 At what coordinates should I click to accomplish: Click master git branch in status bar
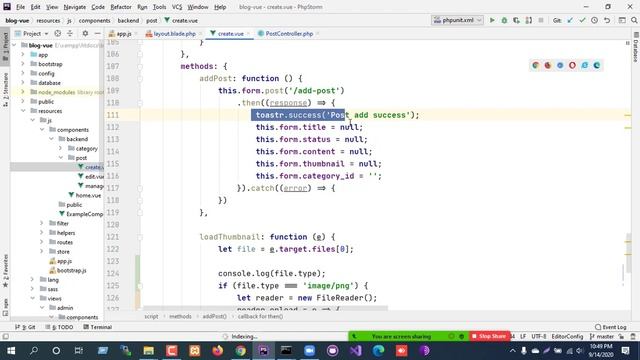pyautogui.click(x=602, y=336)
